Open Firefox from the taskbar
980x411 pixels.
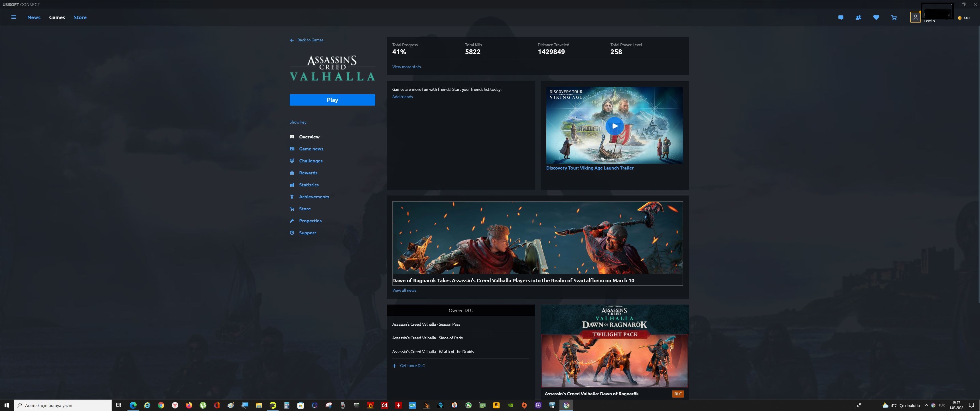coord(189,405)
